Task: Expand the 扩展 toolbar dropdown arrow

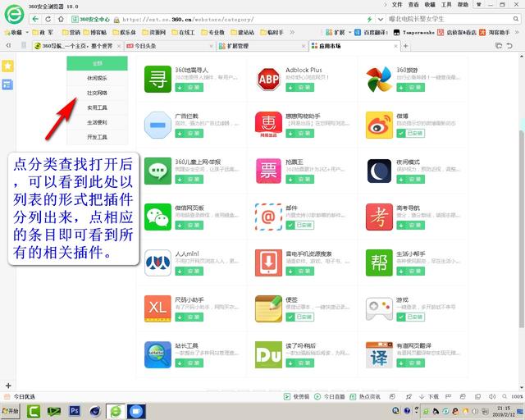Action: point(350,33)
